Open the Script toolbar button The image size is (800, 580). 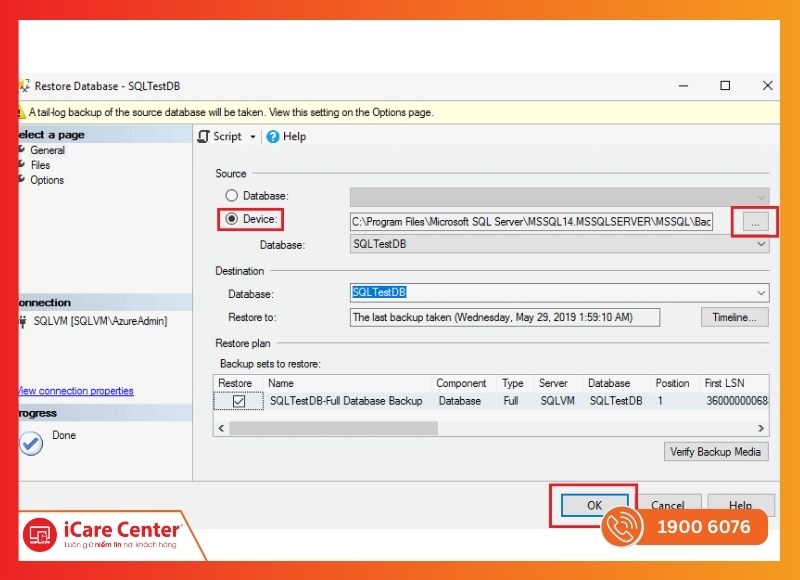coord(220,137)
